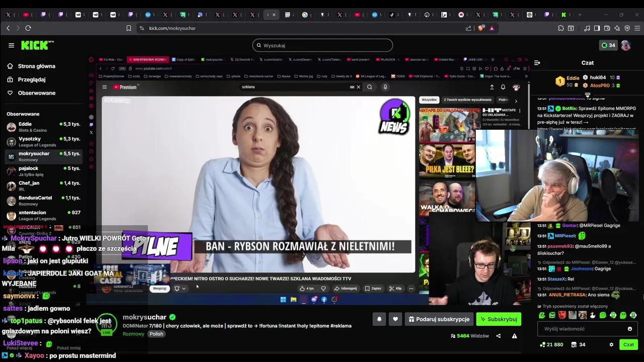Select mokrysuchar in followed list

[43, 156]
